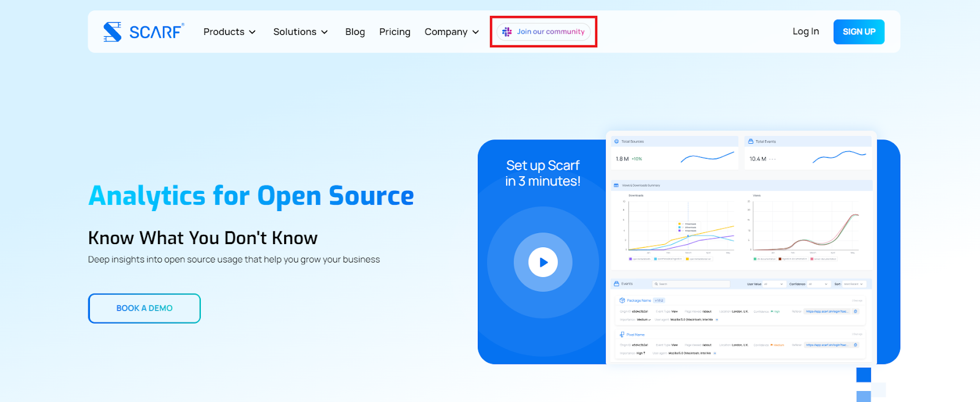Click the Total Sources icon in dashboard
Screen dimensions: 980x402
(617, 141)
